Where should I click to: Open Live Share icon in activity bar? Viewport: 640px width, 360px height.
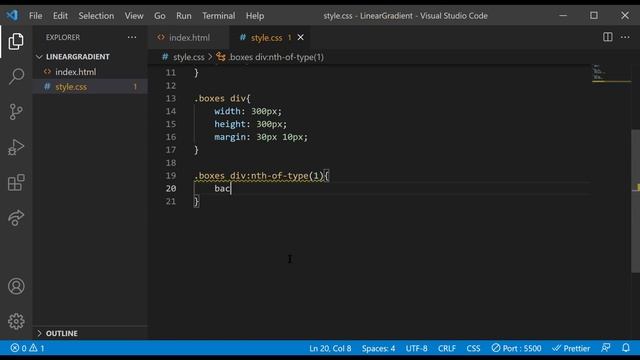[16, 218]
